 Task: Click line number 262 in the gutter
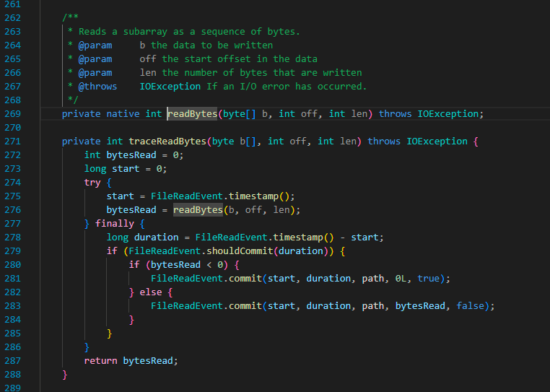click(x=12, y=18)
